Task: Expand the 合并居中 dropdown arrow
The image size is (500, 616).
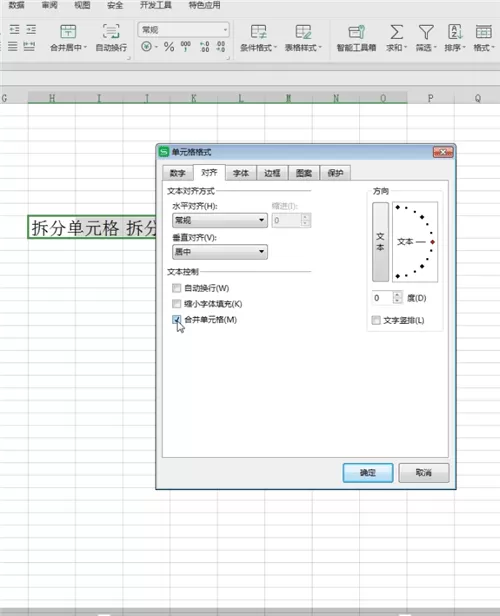Action: pyautogui.click(x=85, y=48)
